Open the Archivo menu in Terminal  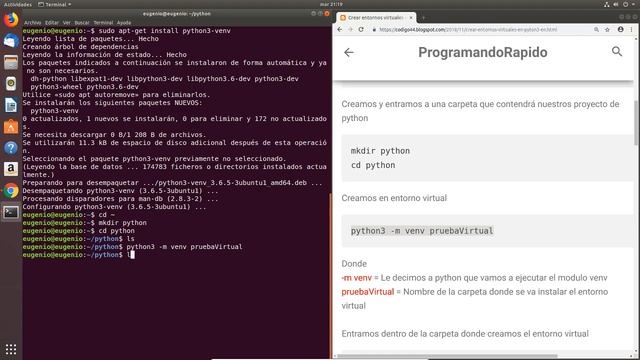tap(32, 23)
